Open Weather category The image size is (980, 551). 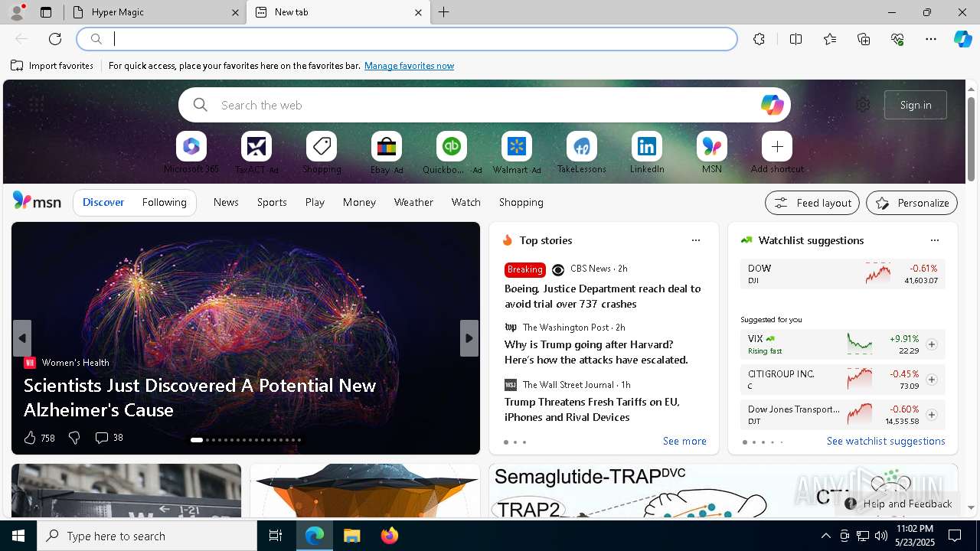(413, 202)
